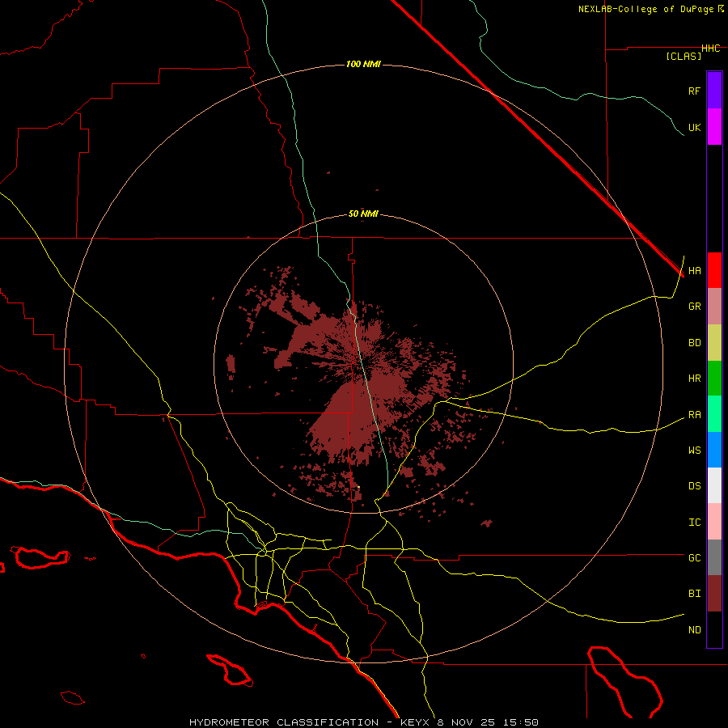Click the green HR heavy rain swatch
728x728 pixels.
(714, 379)
